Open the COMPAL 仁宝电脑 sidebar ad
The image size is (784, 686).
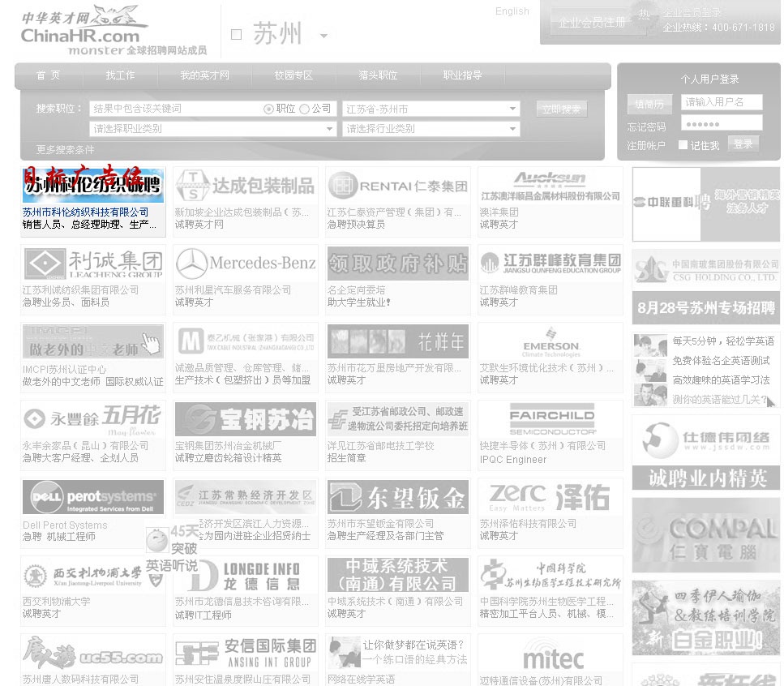[706, 535]
